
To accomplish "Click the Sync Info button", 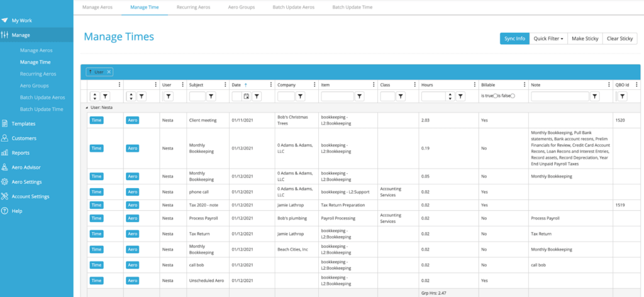I will point(514,38).
